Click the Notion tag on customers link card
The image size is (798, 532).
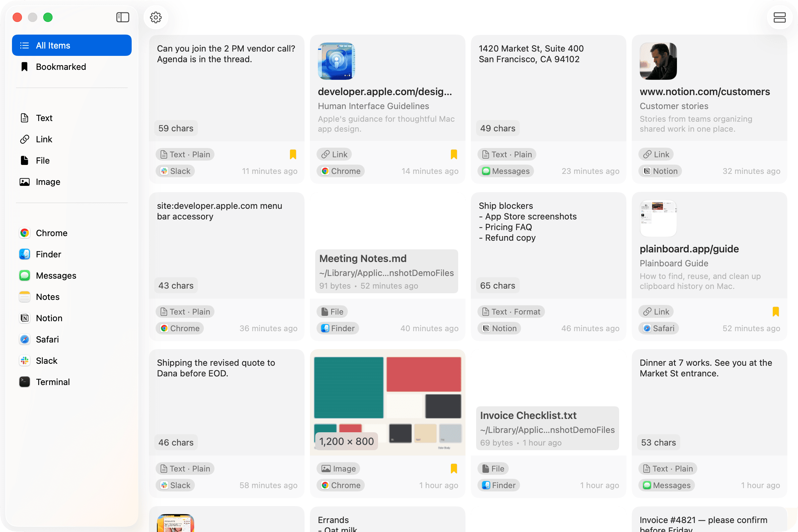[x=660, y=171]
